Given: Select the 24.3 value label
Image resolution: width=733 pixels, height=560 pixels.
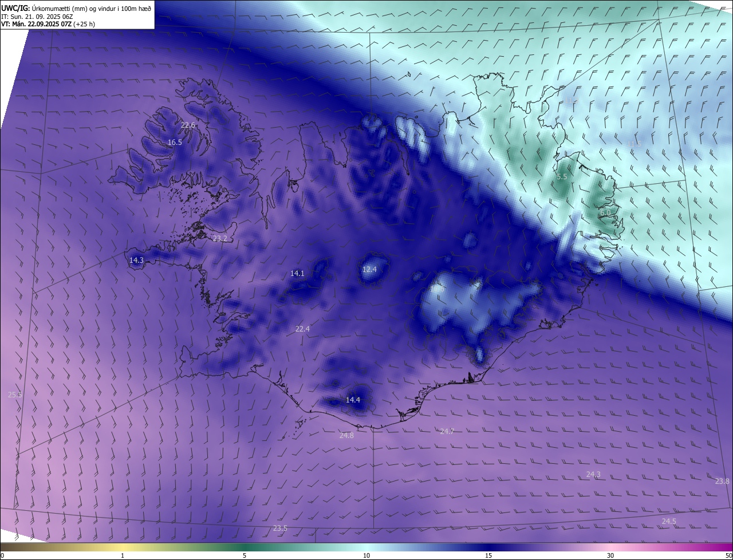Looking at the screenshot, I should (593, 474).
